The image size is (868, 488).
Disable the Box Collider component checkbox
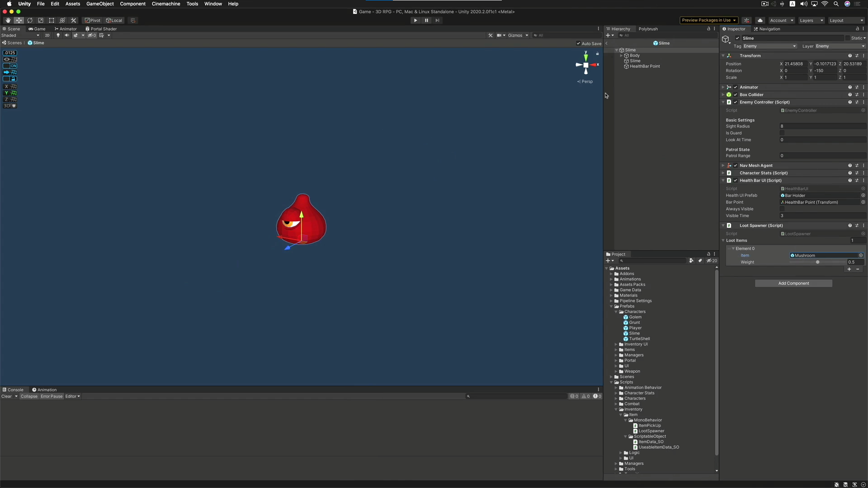736,94
